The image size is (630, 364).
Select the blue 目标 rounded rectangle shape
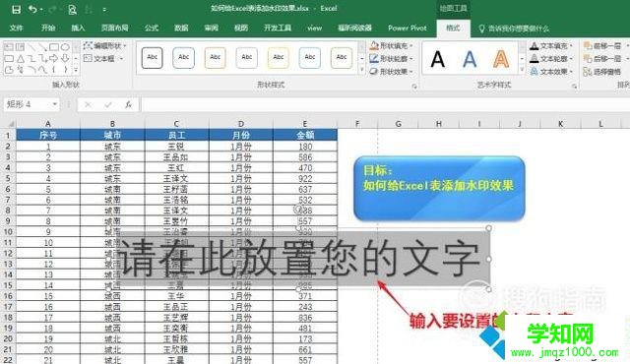[439, 188]
